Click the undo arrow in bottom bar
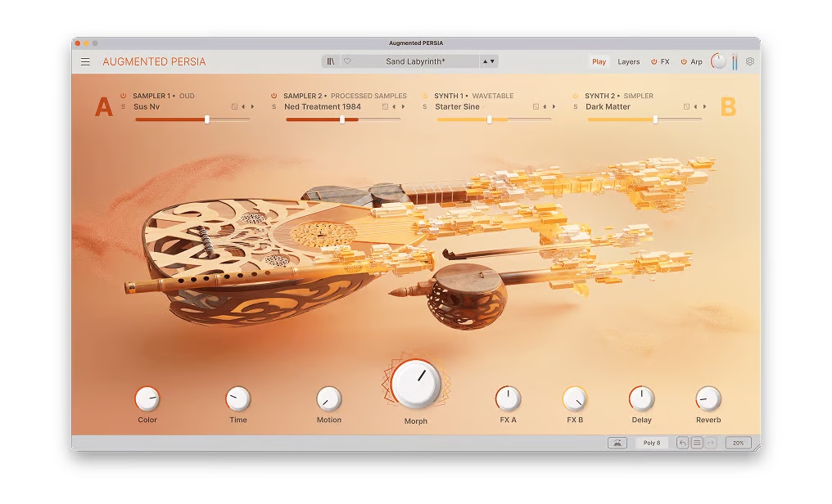This screenshot has height=504, width=832. (x=682, y=443)
